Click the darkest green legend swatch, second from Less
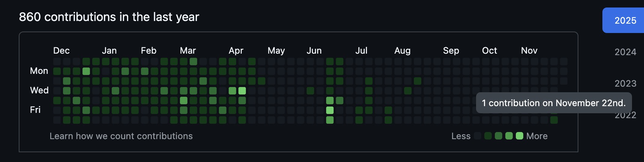644x162 pixels. [488, 136]
